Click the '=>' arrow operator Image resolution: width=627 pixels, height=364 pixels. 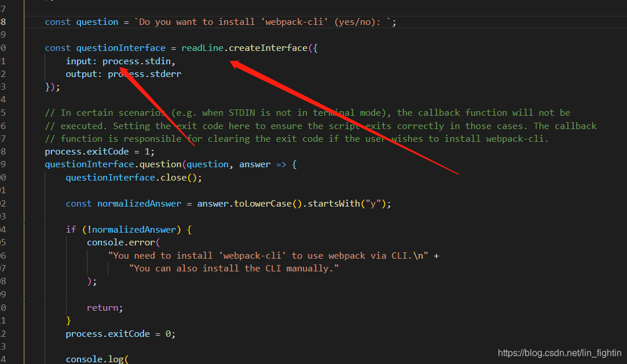(x=281, y=164)
